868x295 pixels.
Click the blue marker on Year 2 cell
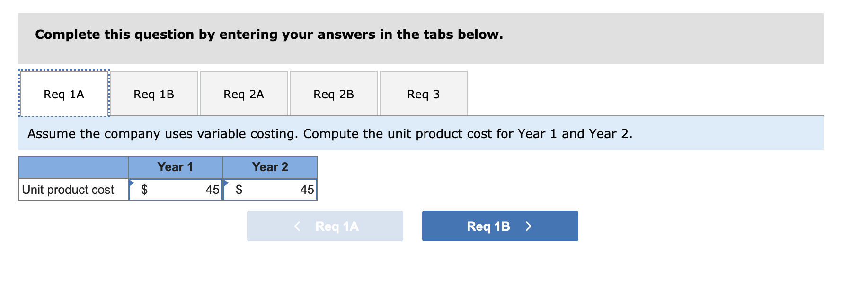[227, 182]
